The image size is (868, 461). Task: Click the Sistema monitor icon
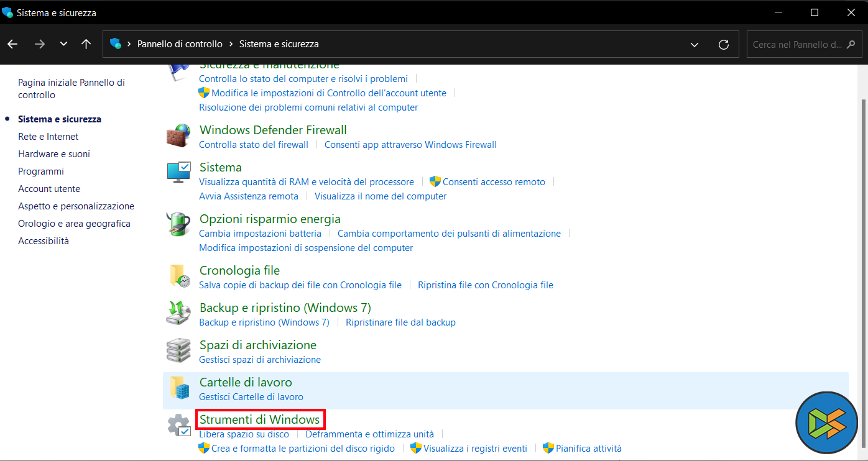pyautogui.click(x=178, y=173)
